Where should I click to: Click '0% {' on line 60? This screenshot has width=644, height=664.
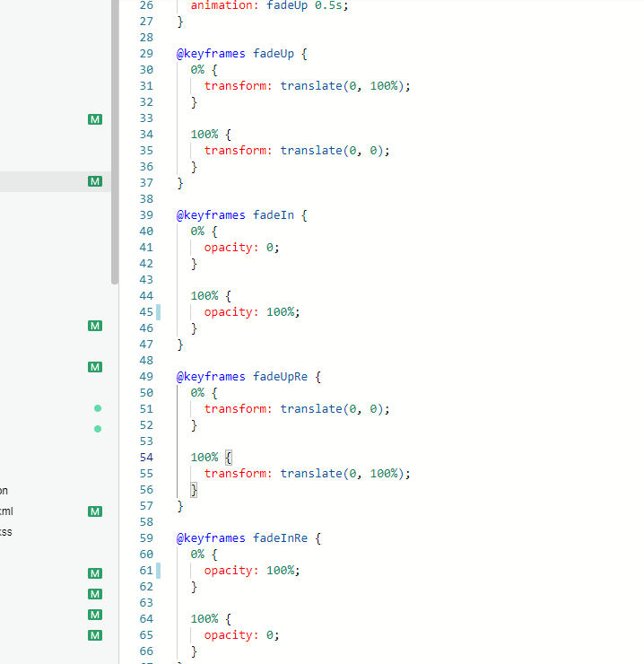coord(205,555)
